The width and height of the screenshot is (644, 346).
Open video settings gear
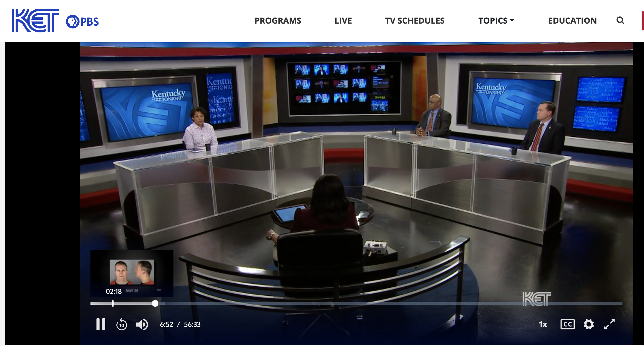589,324
